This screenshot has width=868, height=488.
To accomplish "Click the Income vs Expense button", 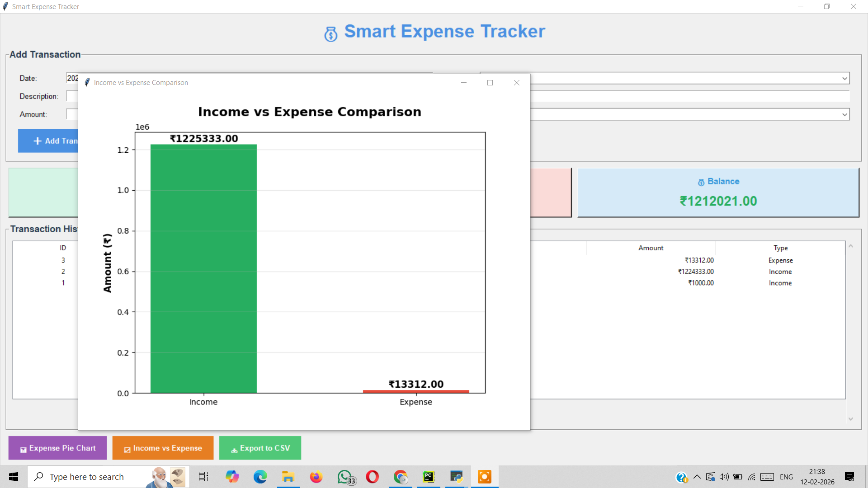I will pyautogui.click(x=163, y=448).
